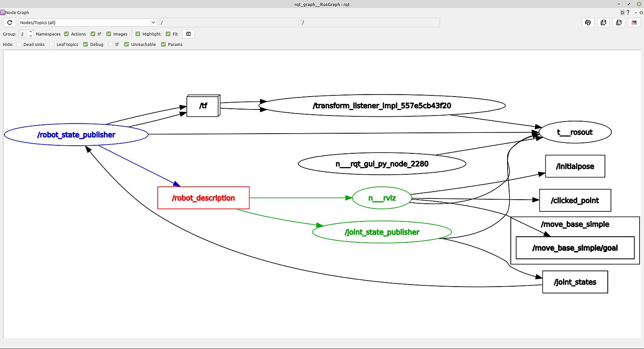Screen dimensions: 644x349
Task: Enable hiding Leaf topics
Action: click(x=52, y=44)
